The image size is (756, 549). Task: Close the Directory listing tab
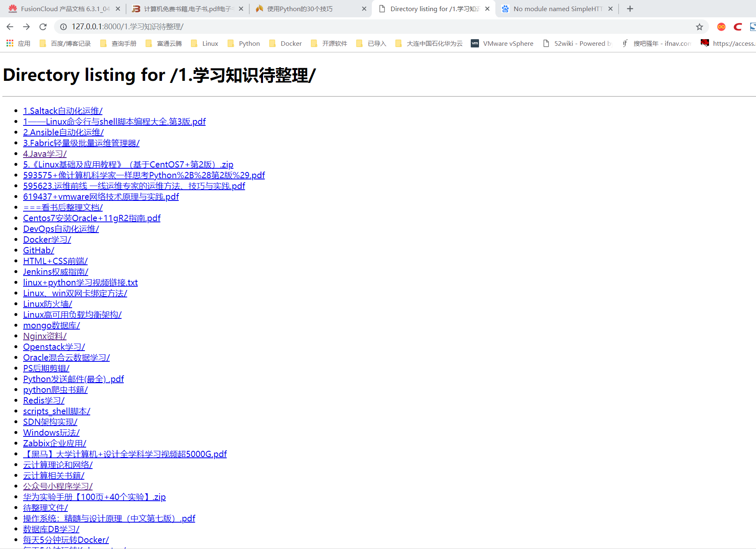(x=487, y=9)
